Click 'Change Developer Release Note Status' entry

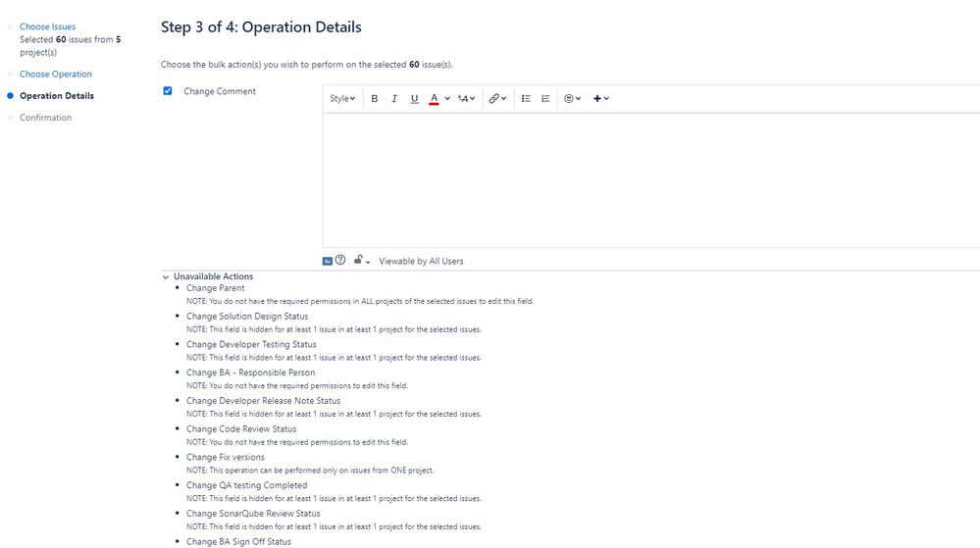click(x=263, y=401)
